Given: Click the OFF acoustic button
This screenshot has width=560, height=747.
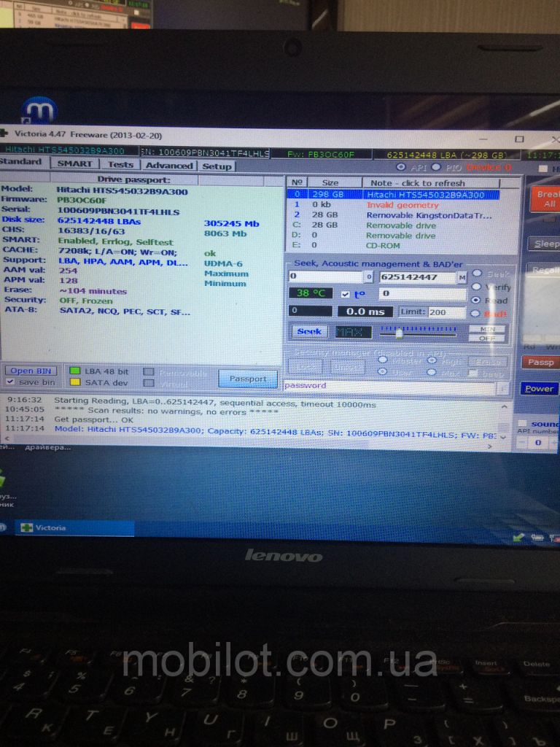Looking at the screenshot, I should (x=487, y=338).
